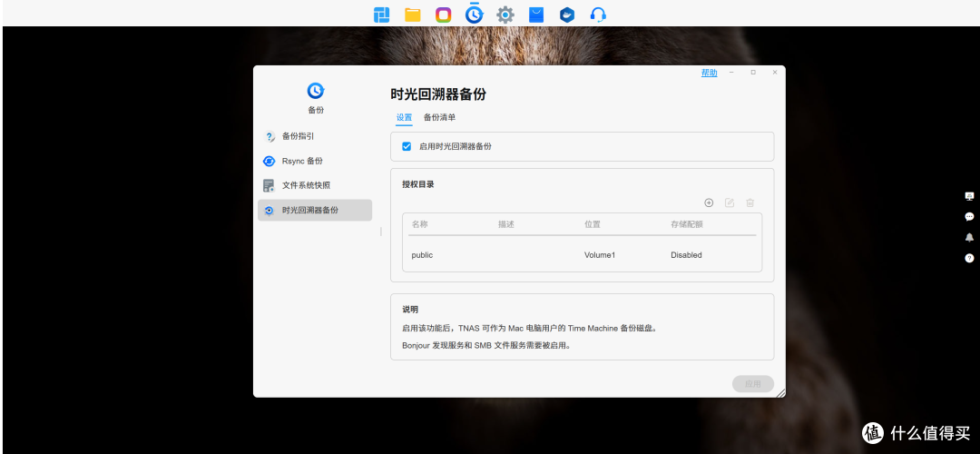Switch to the 备份清单 tab

[439, 117]
